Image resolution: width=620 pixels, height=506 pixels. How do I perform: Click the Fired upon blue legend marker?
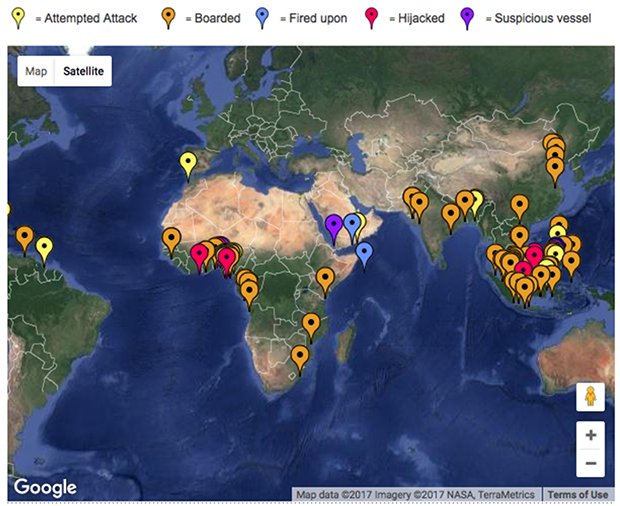pyautogui.click(x=262, y=18)
